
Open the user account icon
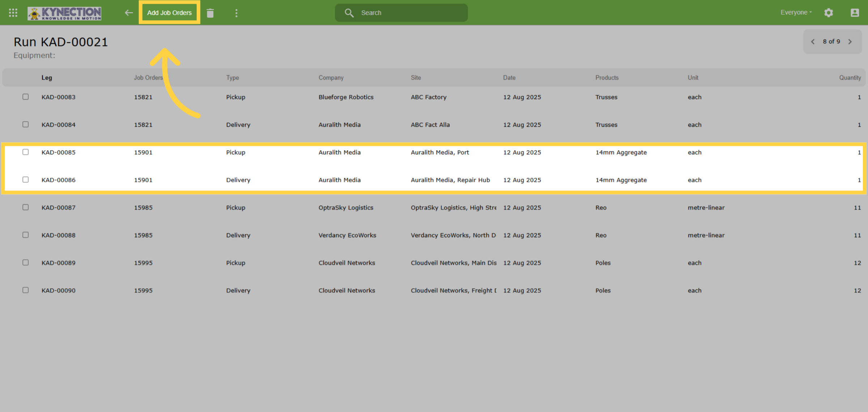(855, 13)
